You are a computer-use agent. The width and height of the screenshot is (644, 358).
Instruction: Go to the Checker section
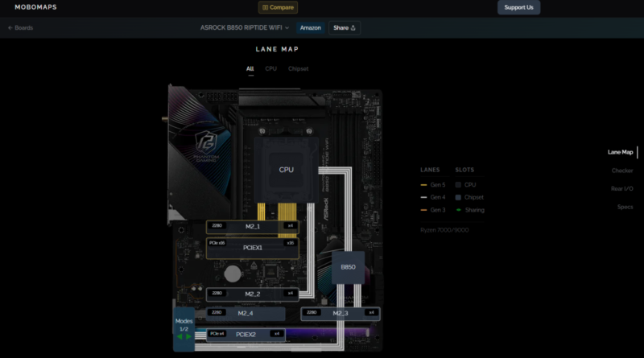coord(621,171)
